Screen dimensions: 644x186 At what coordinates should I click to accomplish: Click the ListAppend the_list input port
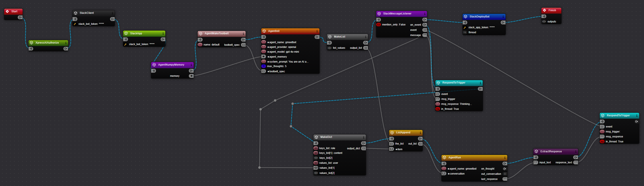(391, 144)
